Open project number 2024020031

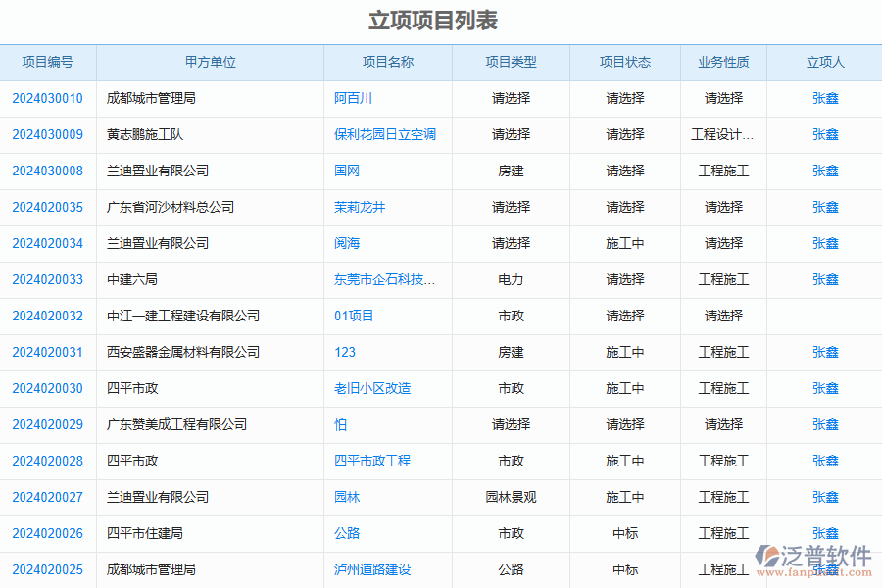48,353
